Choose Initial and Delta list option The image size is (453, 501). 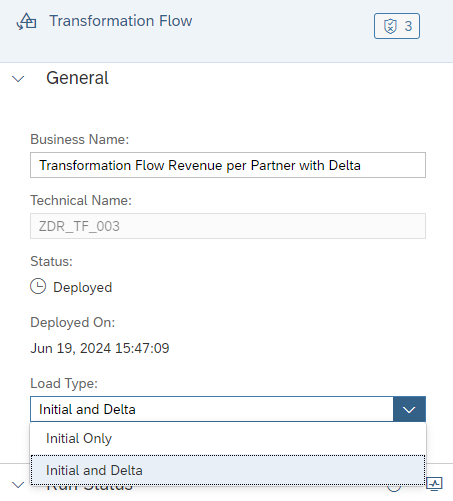(228, 470)
